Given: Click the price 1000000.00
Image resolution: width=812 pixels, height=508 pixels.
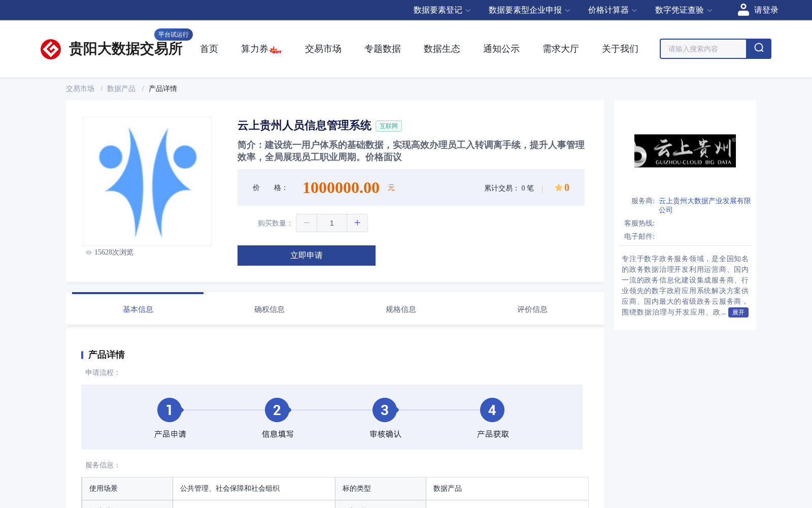Looking at the screenshot, I should (341, 188).
